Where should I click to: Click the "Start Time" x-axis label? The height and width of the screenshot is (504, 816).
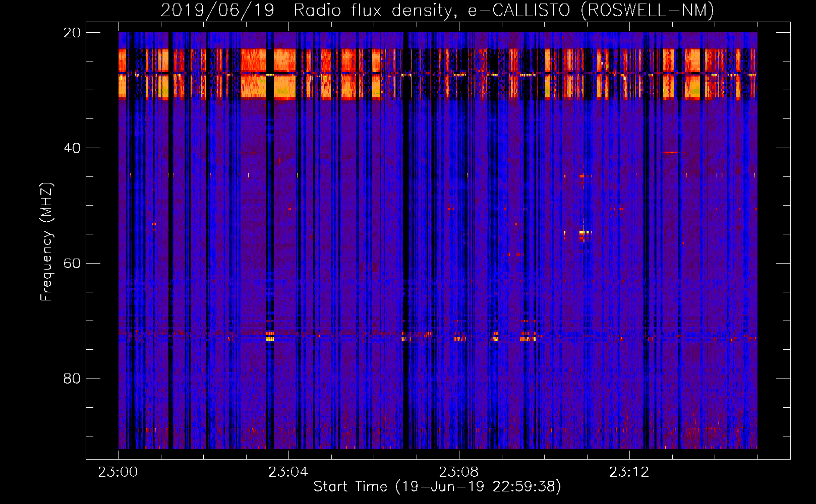pos(350,487)
